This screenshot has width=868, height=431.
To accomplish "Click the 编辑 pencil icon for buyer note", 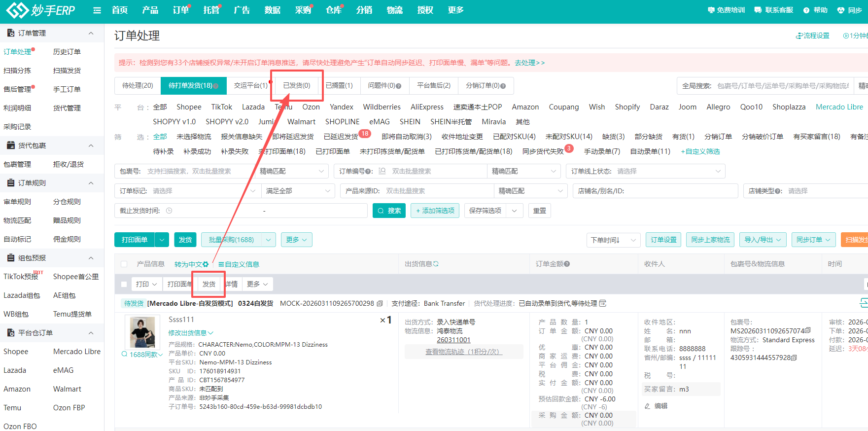I will [648, 406].
